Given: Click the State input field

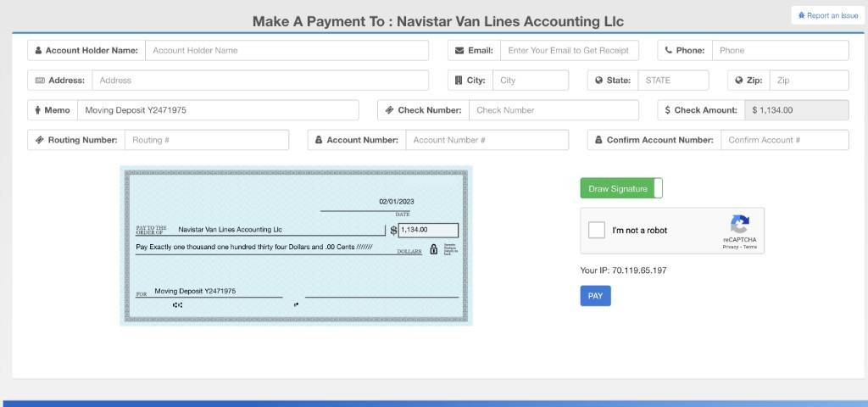Looking at the screenshot, I should (x=673, y=81).
